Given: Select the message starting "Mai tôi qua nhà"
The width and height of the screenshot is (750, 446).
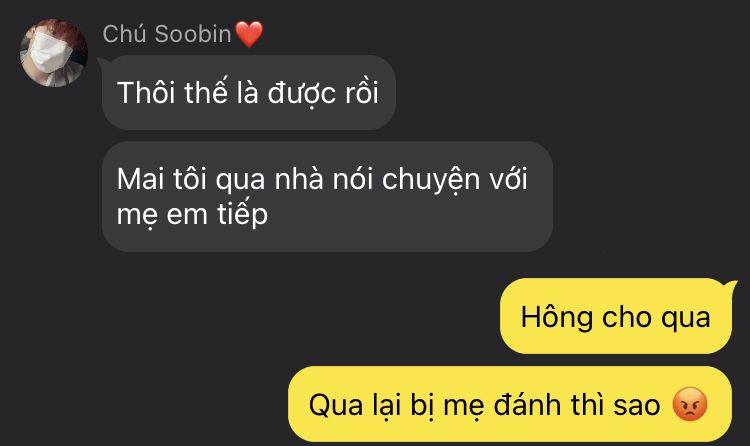Looking at the screenshot, I should click(x=327, y=196).
